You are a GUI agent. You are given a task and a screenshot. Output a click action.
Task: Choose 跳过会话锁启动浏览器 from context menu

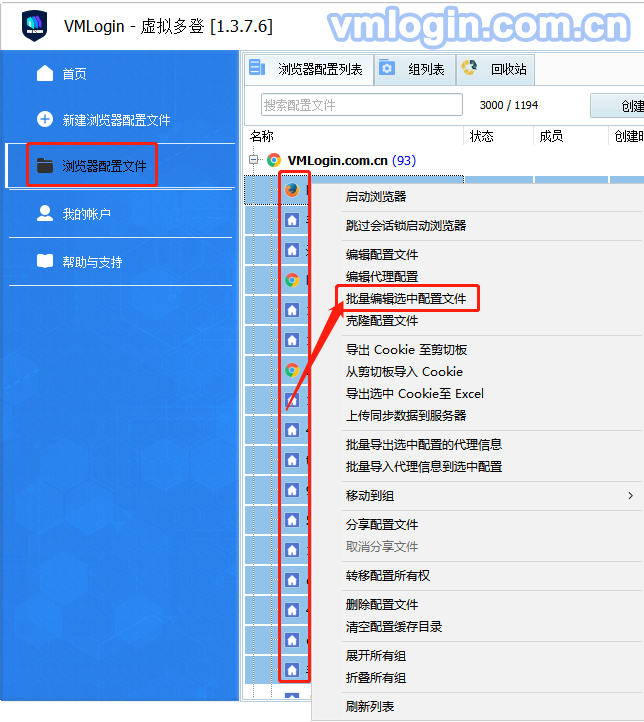click(406, 226)
